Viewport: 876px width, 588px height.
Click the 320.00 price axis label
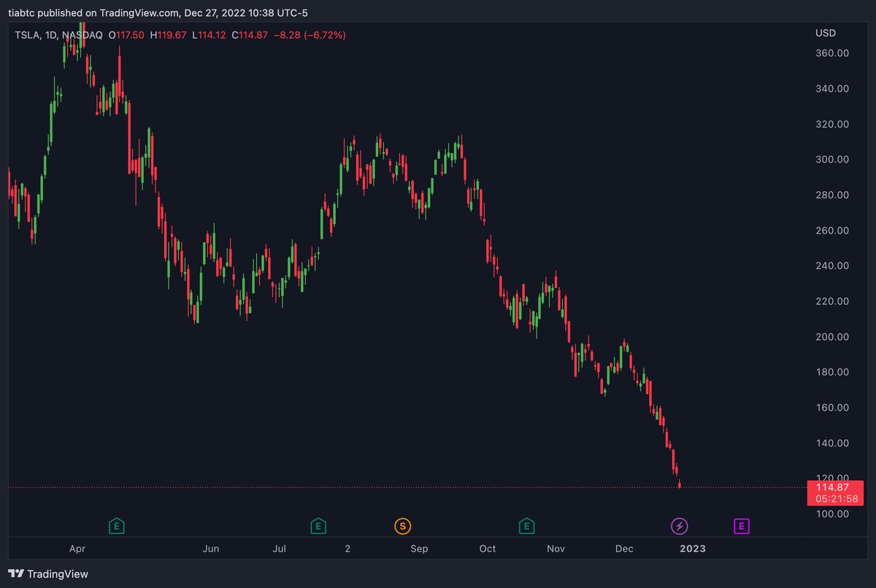click(x=833, y=124)
